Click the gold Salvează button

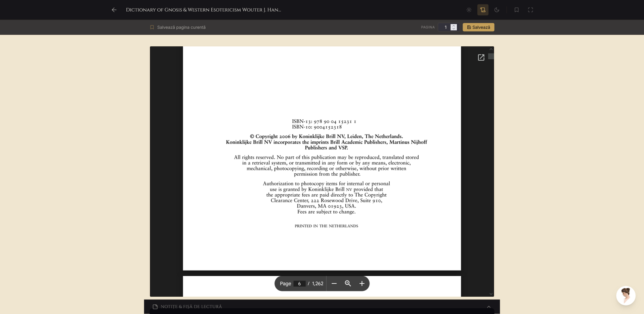(479, 27)
